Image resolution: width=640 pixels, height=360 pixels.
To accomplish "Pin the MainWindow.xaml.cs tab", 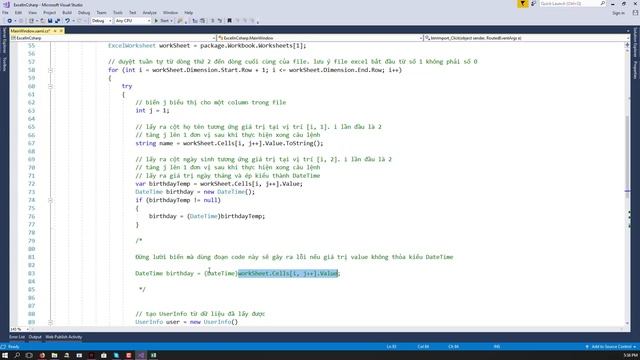I will (55, 31).
